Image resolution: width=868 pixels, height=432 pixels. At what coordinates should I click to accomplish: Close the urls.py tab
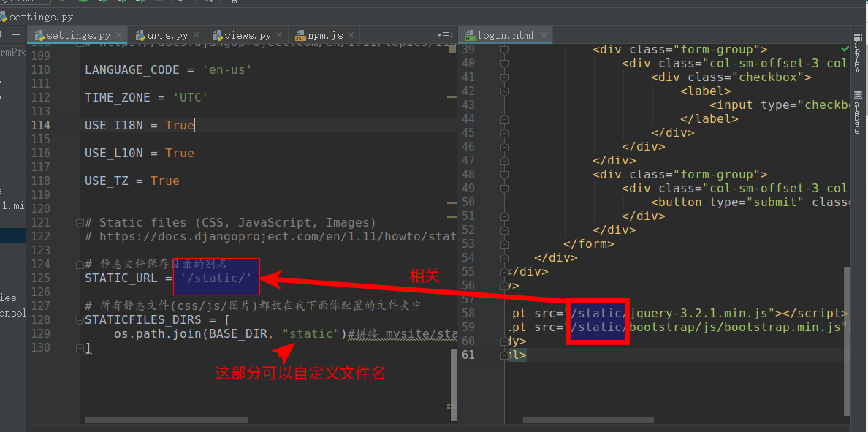click(197, 35)
